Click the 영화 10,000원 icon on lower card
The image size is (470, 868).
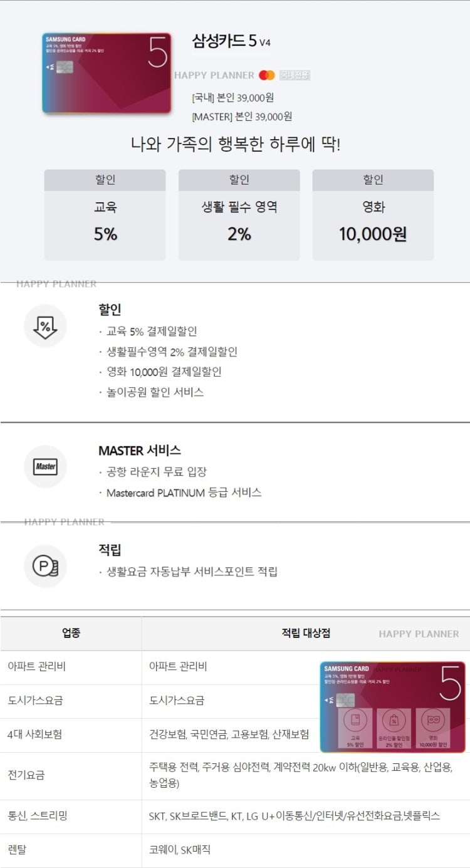pyautogui.click(x=433, y=729)
